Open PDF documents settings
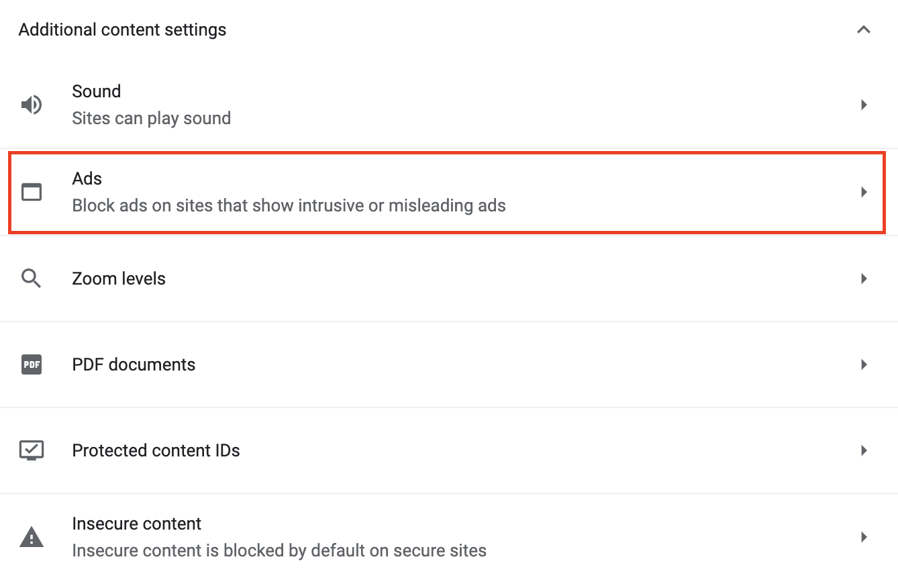Image resolution: width=898 pixels, height=588 pixels. pyautogui.click(x=449, y=364)
